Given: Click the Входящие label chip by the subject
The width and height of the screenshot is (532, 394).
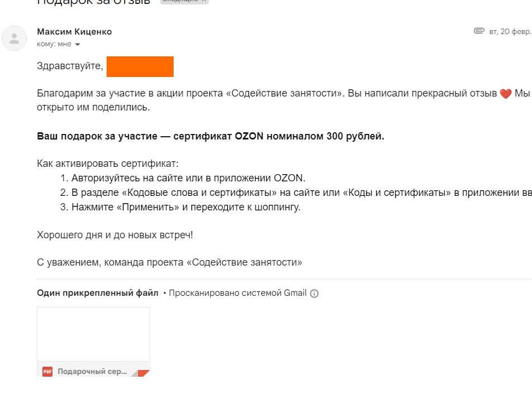Looking at the screenshot, I should click(184, 1).
